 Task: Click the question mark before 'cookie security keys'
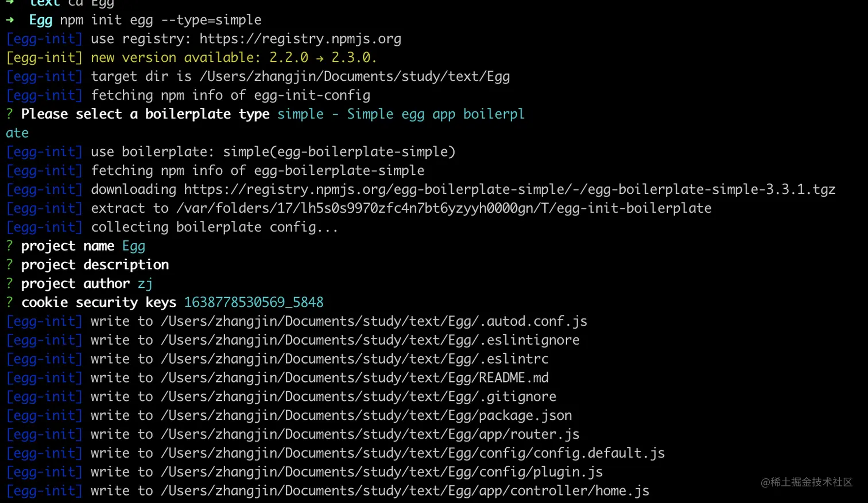[x=9, y=302]
